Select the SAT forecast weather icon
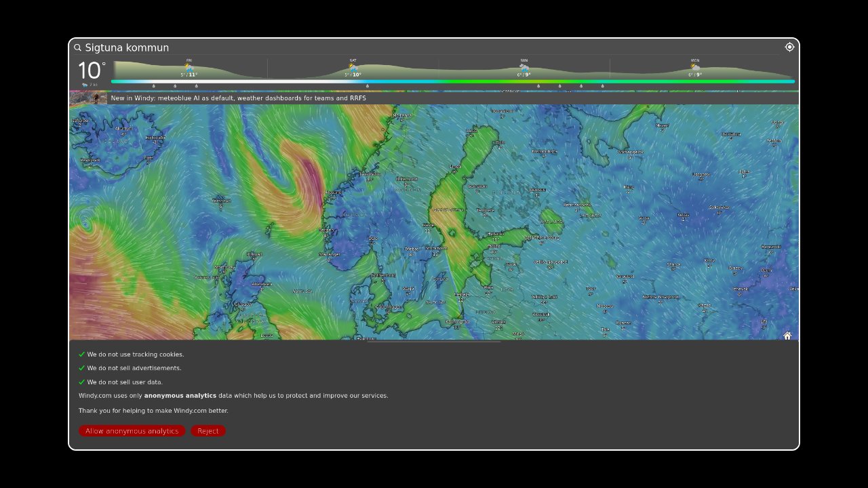Viewport: 868px width, 488px height. 353,68
